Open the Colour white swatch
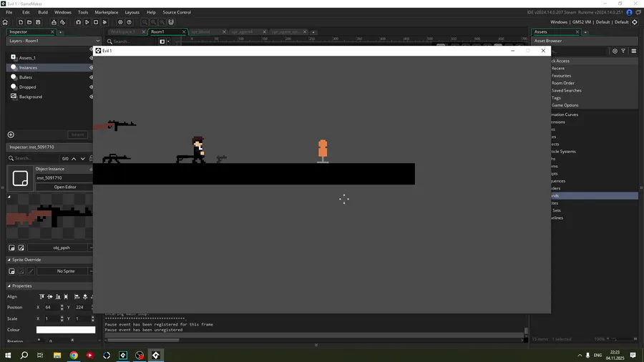 click(x=66, y=330)
